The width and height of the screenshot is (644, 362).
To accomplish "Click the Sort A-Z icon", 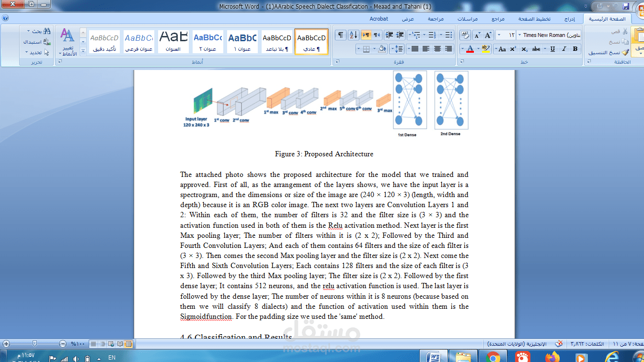I will point(354,35).
